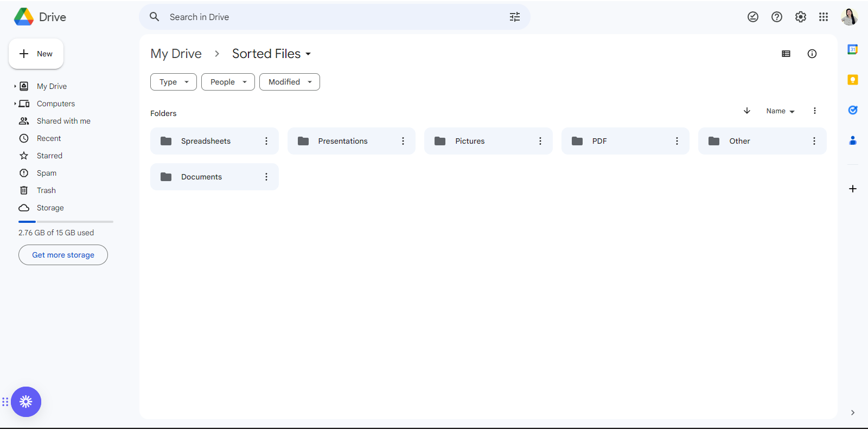Show folder details info icon
Image resolution: width=868 pixels, height=430 pixels.
tap(812, 54)
